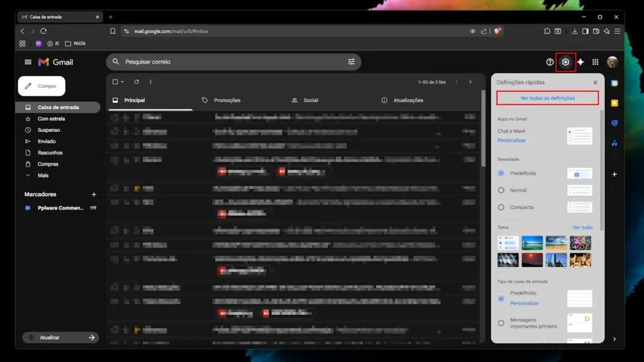Image resolution: width=644 pixels, height=362 pixels.
Task: Open Keep in the side panel
Action: pos(614,103)
